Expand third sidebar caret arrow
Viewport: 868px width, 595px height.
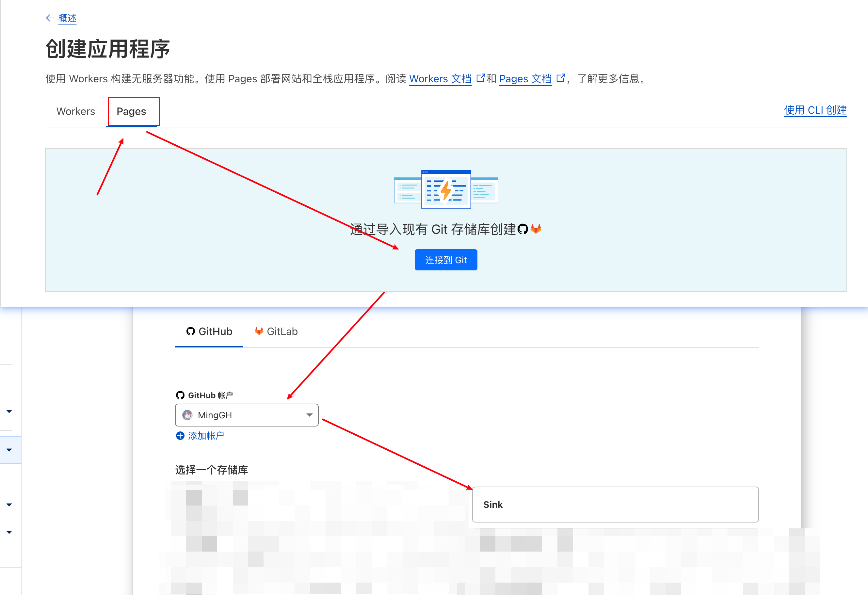(x=9, y=505)
